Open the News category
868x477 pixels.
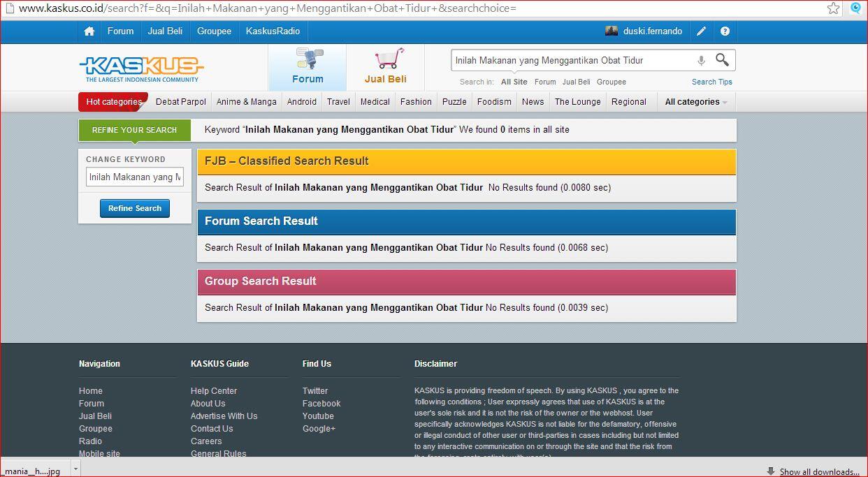[x=533, y=102]
